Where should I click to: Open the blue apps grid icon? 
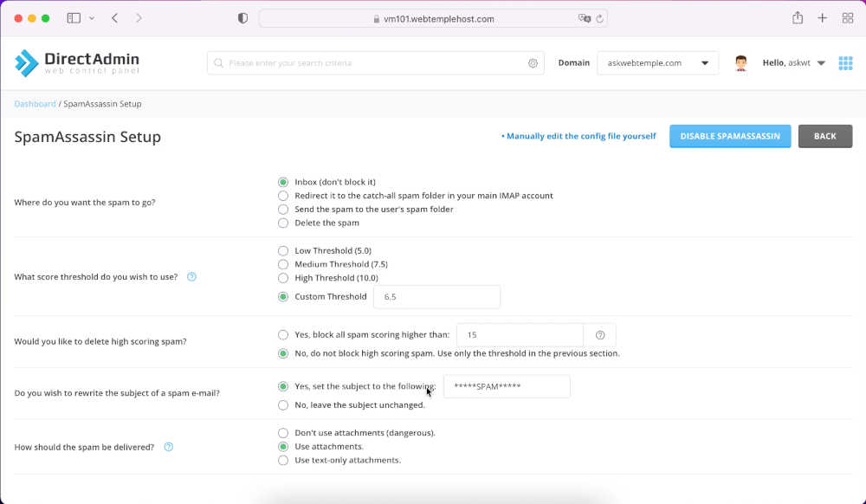click(x=845, y=63)
